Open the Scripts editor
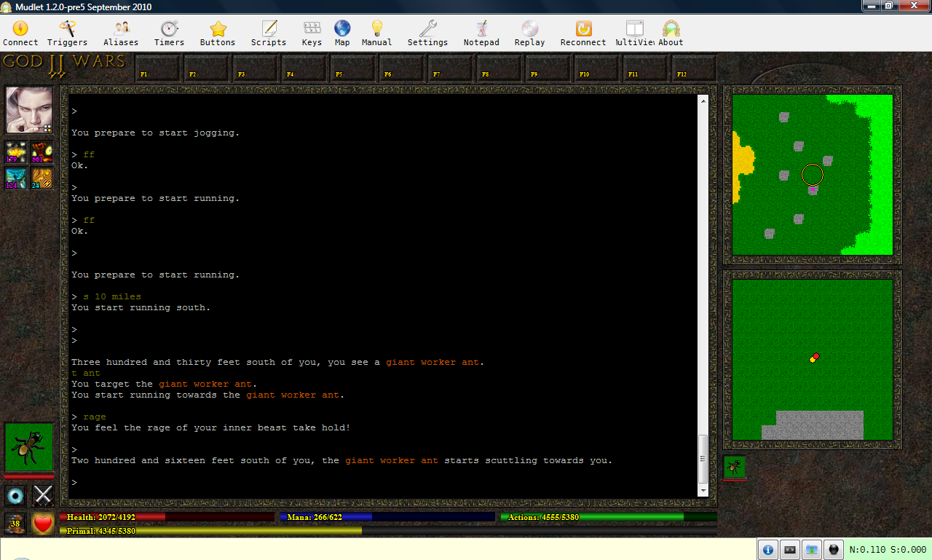932x560 pixels. pos(269,33)
